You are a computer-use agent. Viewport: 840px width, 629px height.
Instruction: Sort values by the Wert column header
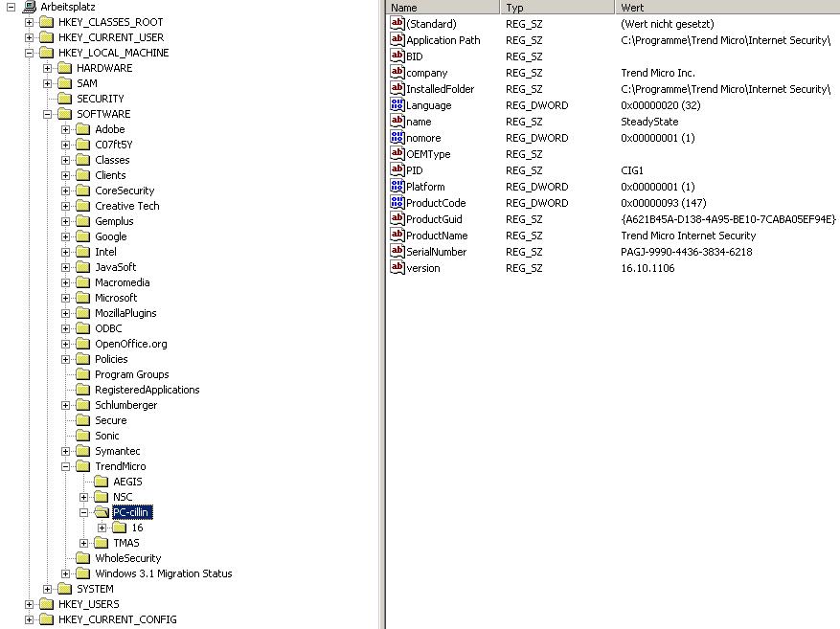728,7
